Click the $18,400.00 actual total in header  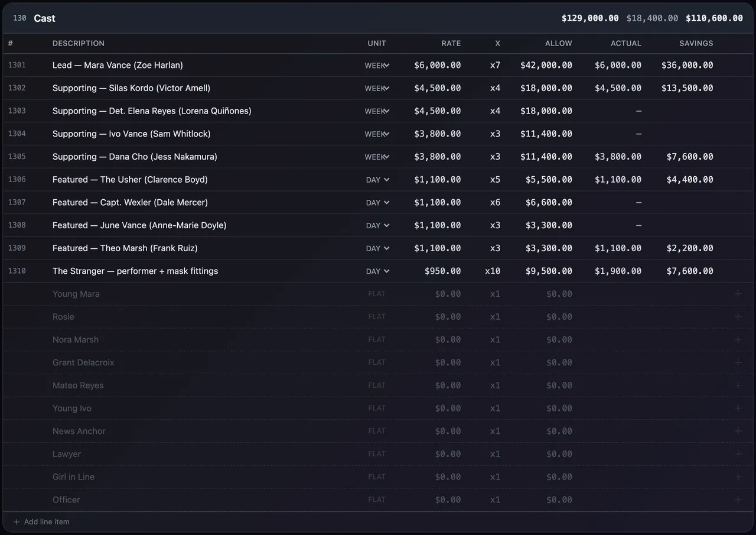tap(652, 18)
